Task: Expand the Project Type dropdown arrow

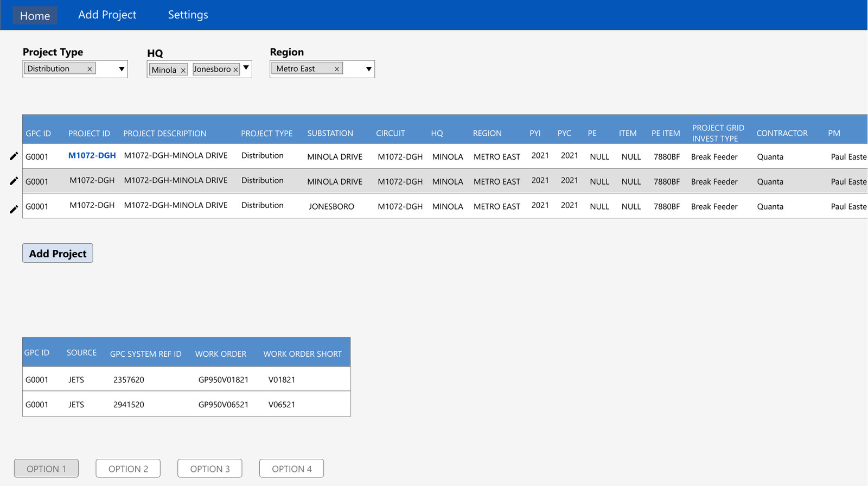Action: point(122,69)
